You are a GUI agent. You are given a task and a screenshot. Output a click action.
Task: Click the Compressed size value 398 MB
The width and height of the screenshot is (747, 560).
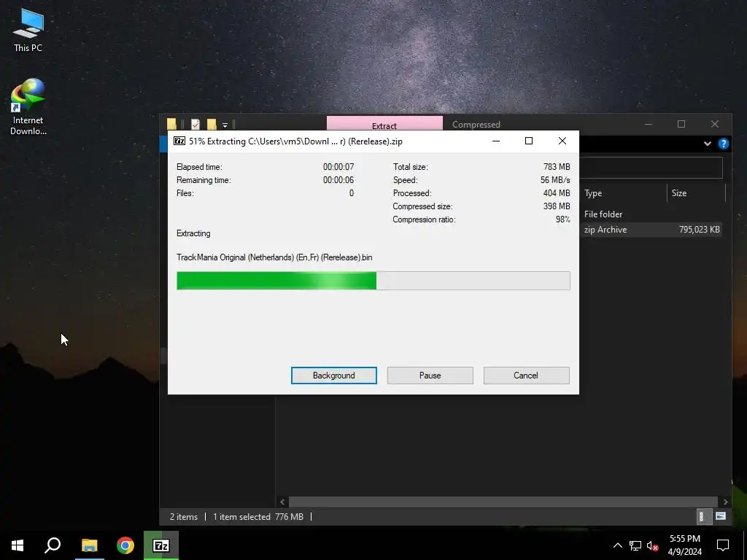click(557, 206)
